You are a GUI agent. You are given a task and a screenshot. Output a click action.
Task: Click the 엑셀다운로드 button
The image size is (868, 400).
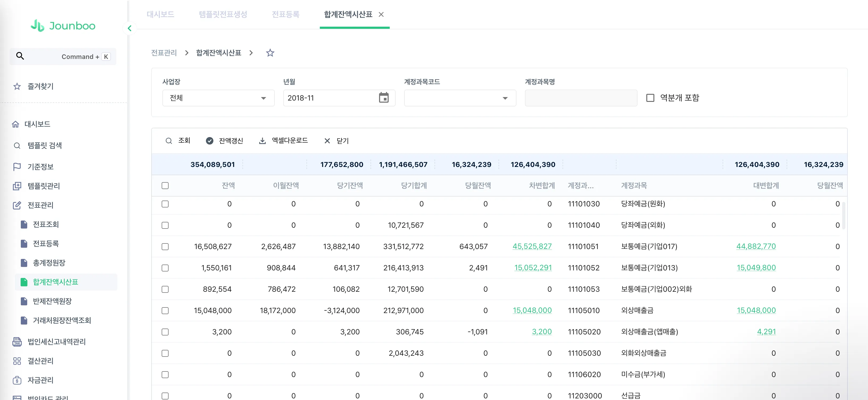(x=283, y=141)
